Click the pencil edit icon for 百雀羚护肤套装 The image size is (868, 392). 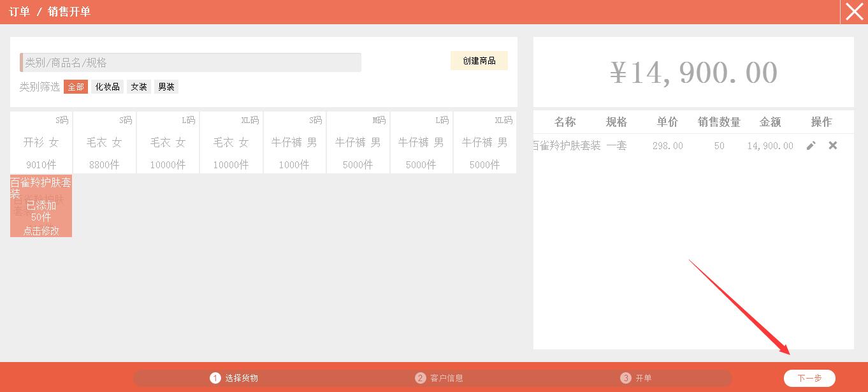[x=811, y=145]
